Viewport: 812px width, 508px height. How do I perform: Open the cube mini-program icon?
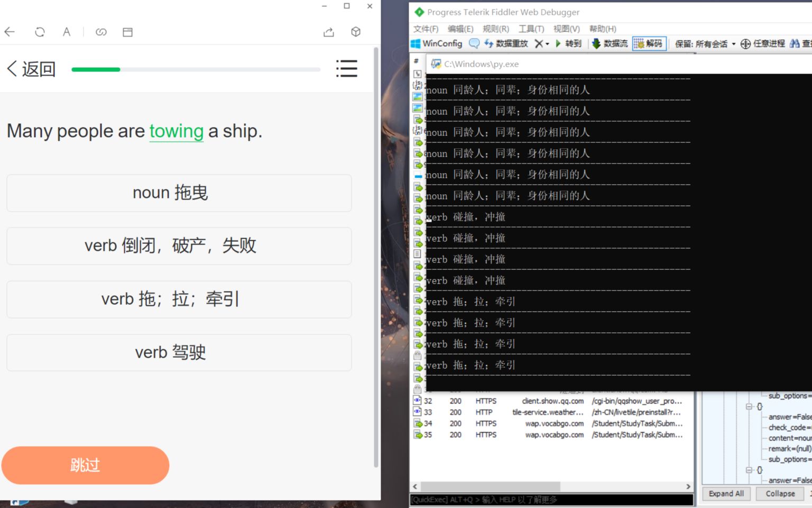pyautogui.click(x=356, y=32)
